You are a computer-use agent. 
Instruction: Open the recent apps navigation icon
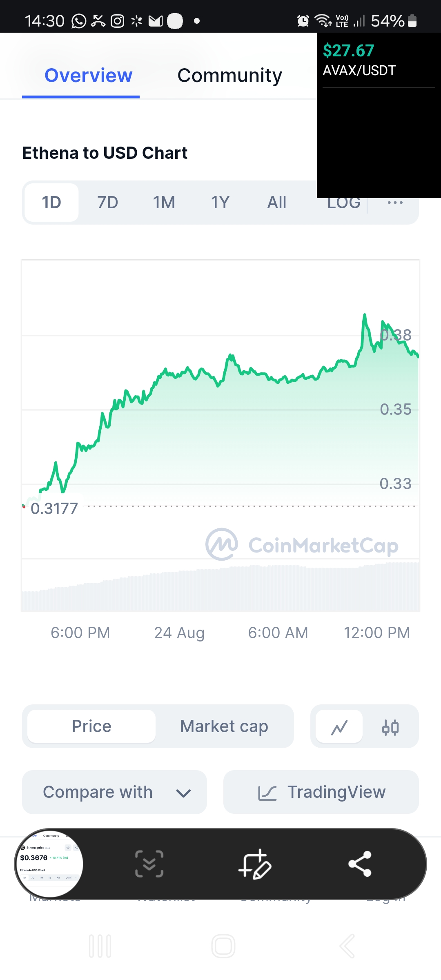(100, 946)
